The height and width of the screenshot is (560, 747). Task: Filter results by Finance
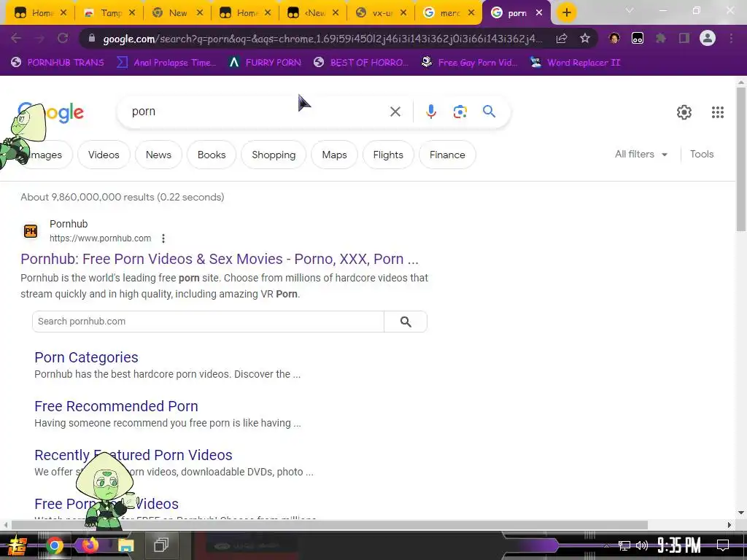(447, 155)
